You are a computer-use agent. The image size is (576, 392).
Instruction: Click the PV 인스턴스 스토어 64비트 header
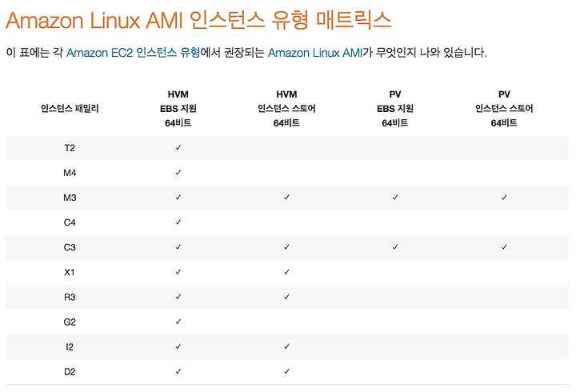coord(504,108)
